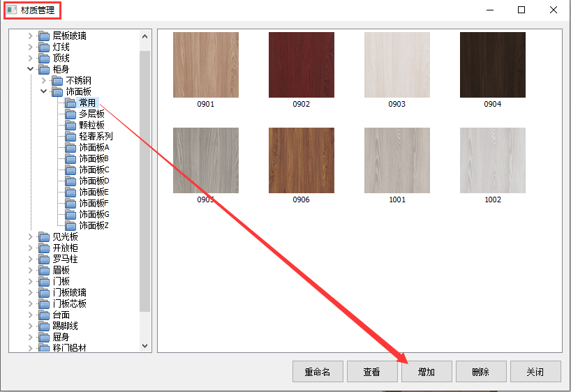Click the 饰面板Z folder icon

(71, 226)
